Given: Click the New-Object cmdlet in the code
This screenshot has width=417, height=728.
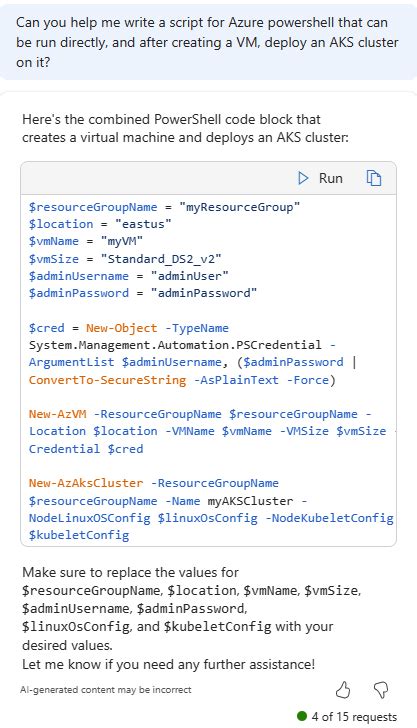Looking at the screenshot, I should click(122, 328).
